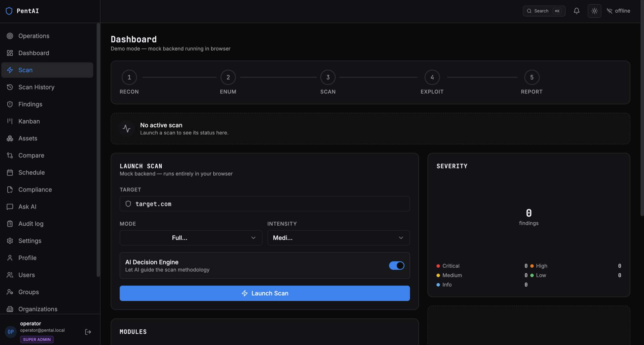This screenshot has width=644, height=345.
Task: Click the Launch Scan button
Action: 265,293
